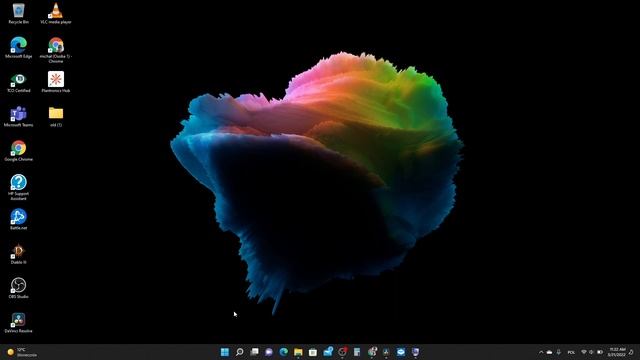Viewport: 640px width, 360px height.
Task: Open Microsoft Store from the taskbar
Action: pos(313,352)
